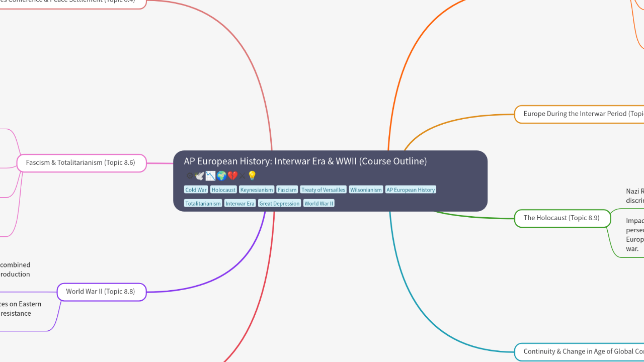Click the gear emoji in central node
This screenshot has height=362, width=644.
point(190,176)
